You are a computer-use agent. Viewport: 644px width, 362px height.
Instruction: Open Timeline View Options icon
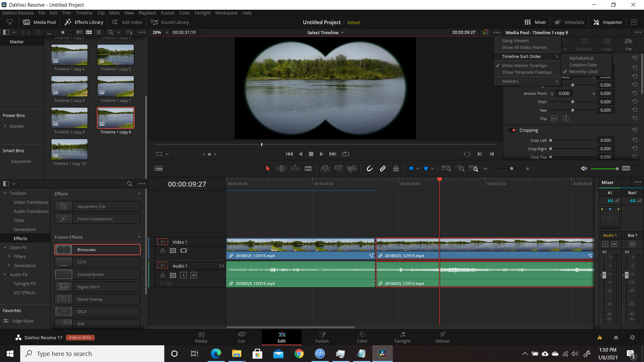point(158,169)
